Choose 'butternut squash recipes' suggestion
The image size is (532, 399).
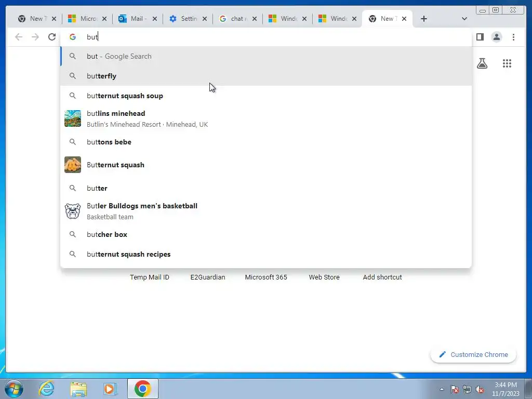point(266,254)
